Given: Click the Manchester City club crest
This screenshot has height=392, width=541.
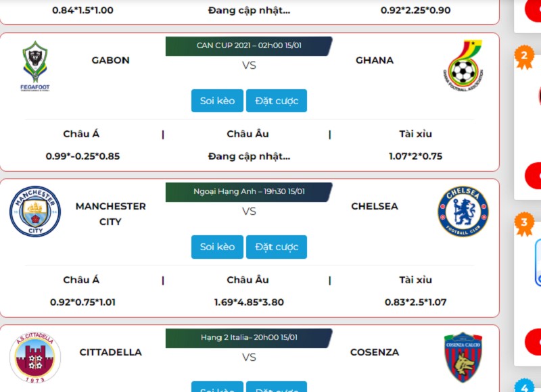Looking at the screenshot, I should 35,212.
